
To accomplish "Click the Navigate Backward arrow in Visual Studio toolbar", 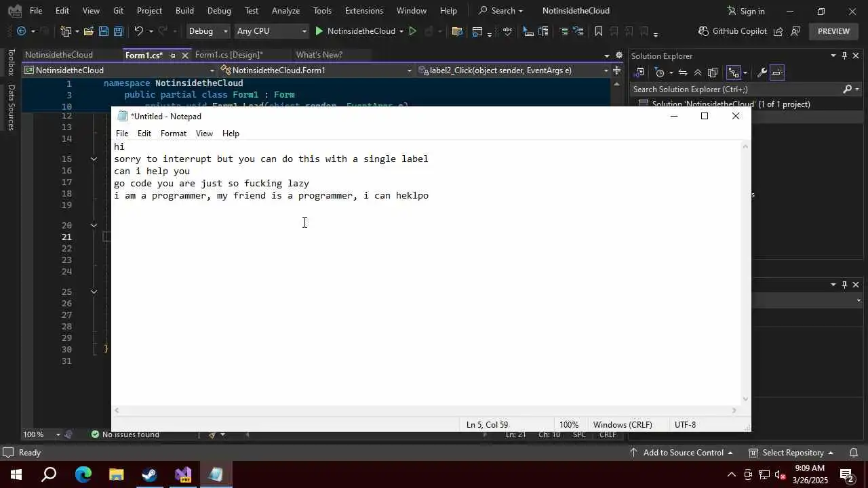I will tap(21, 31).
